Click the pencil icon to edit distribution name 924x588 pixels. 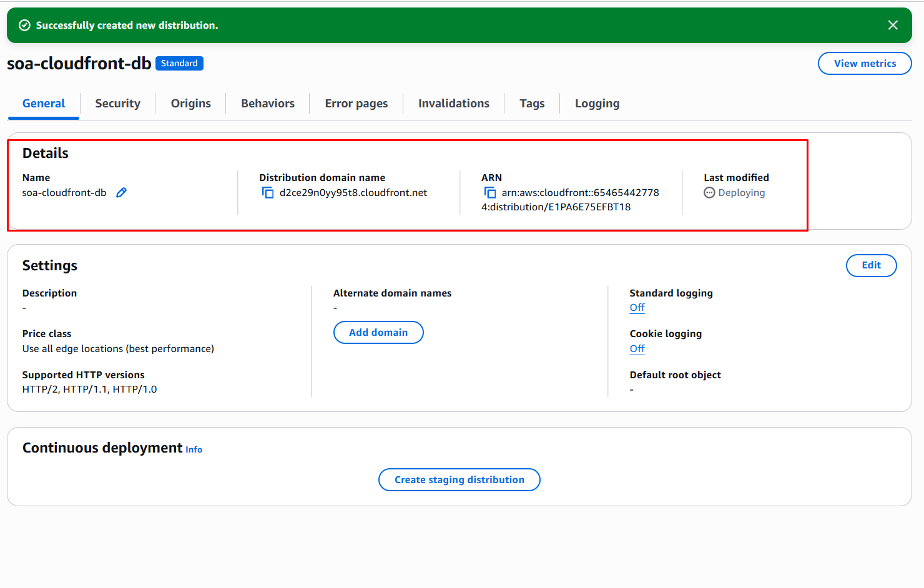pos(121,193)
